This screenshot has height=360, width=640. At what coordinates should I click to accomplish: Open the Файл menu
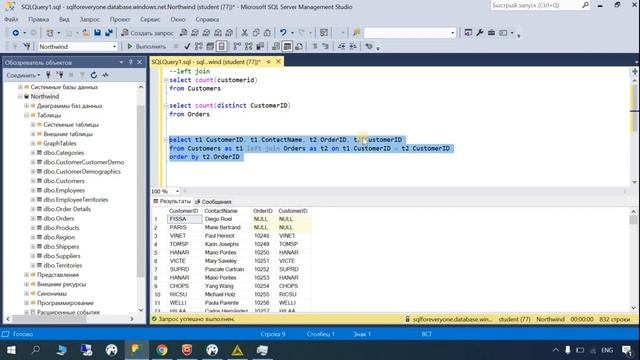click(x=11, y=19)
